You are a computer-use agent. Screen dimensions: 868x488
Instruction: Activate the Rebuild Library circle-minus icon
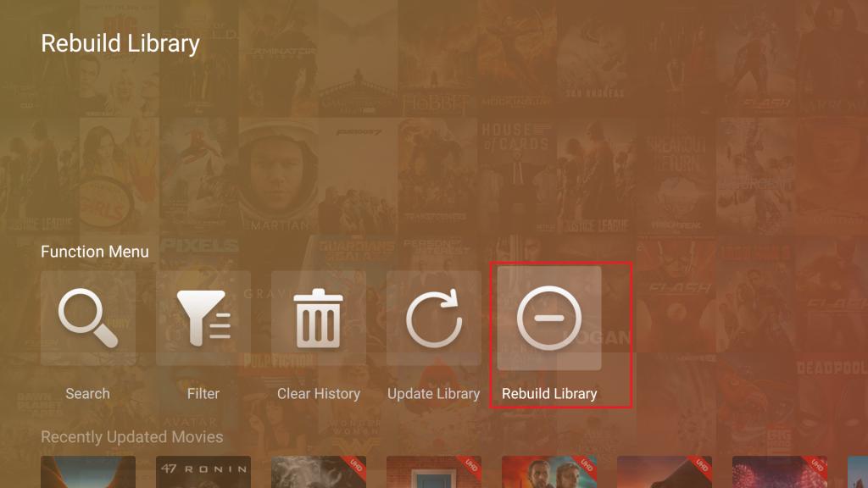pos(549,319)
